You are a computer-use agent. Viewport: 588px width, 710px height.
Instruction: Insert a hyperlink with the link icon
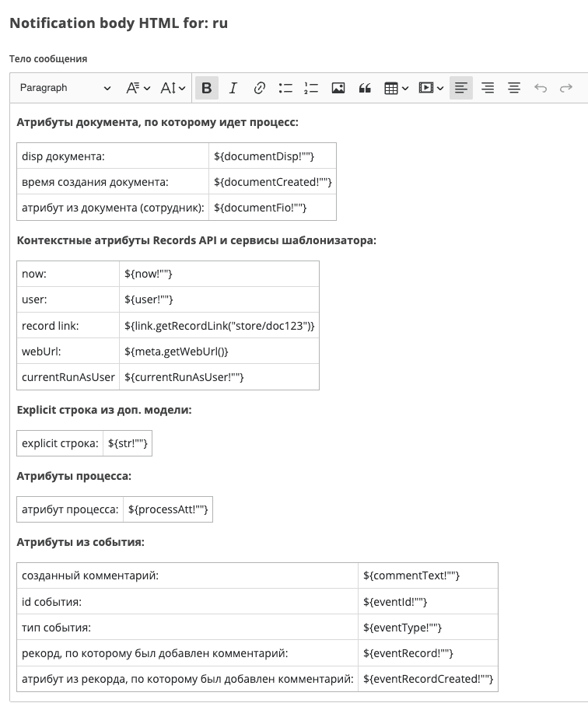point(259,88)
